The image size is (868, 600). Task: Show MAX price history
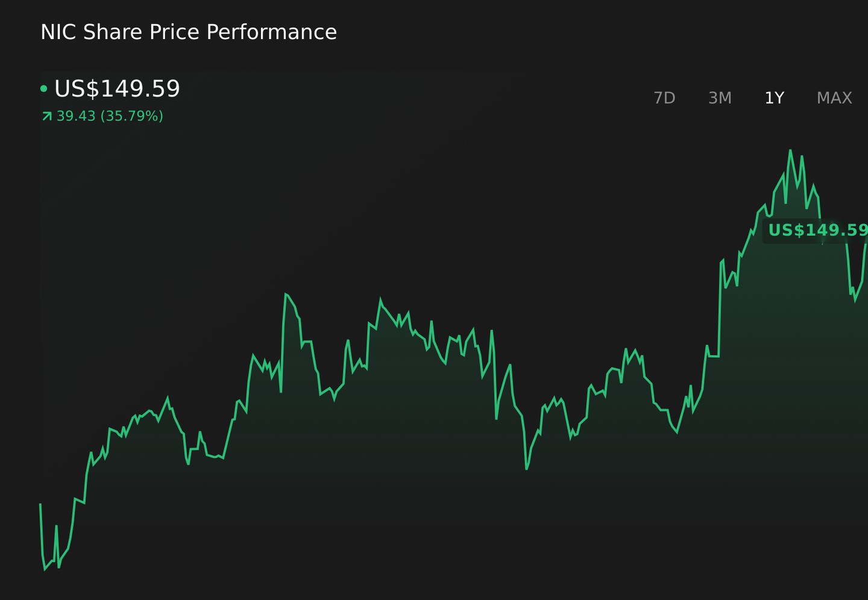pyautogui.click(x=834, y=98)
